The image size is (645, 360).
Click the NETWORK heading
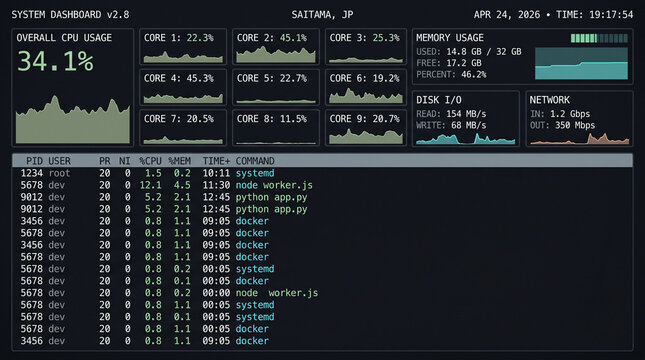click(x=550, y=100)
